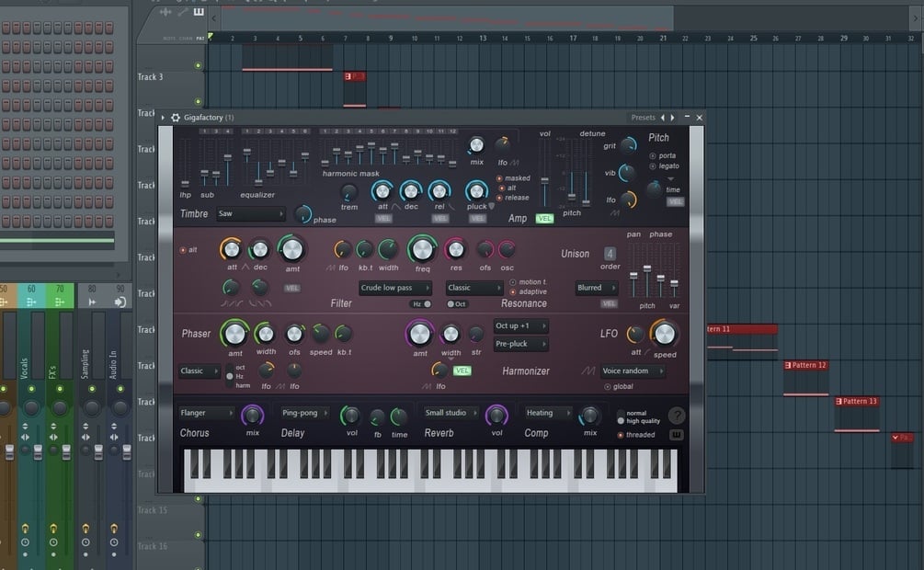Click the Comp mix knob
This screenshot has width=924, height=570.
(x=589, y=416)
